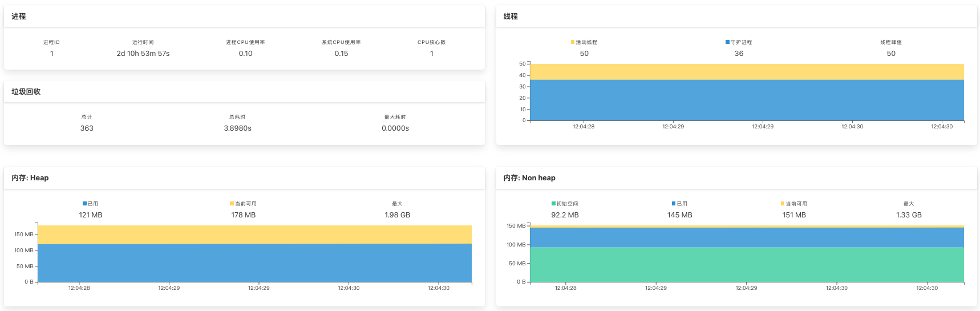The width and height of the screenshot is (980, 311).
Task: Click the blue 已用 swatch in Non heap
Action: coord(674,204)
